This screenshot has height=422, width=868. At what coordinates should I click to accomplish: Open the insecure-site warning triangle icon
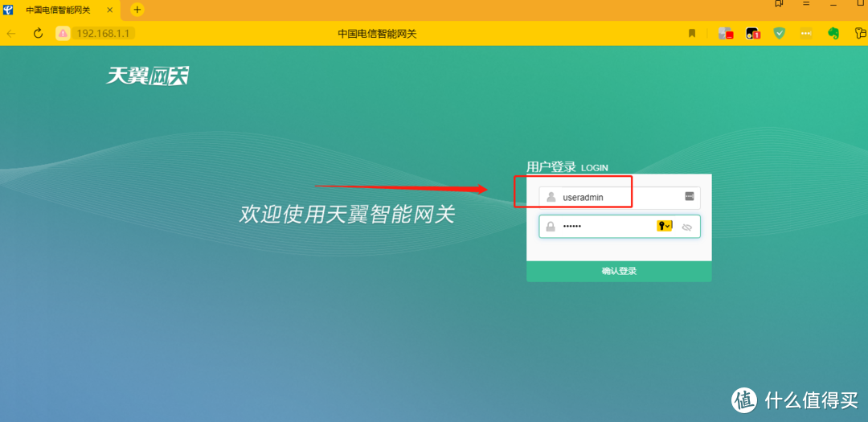[x=63, y=33]
